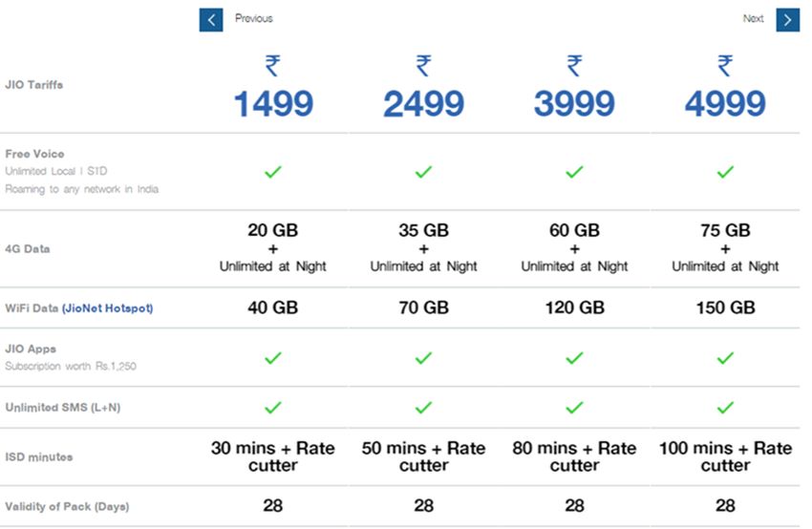Click the rupee symbol above 1499
The image size is (812, 529).
pos(273,66)
